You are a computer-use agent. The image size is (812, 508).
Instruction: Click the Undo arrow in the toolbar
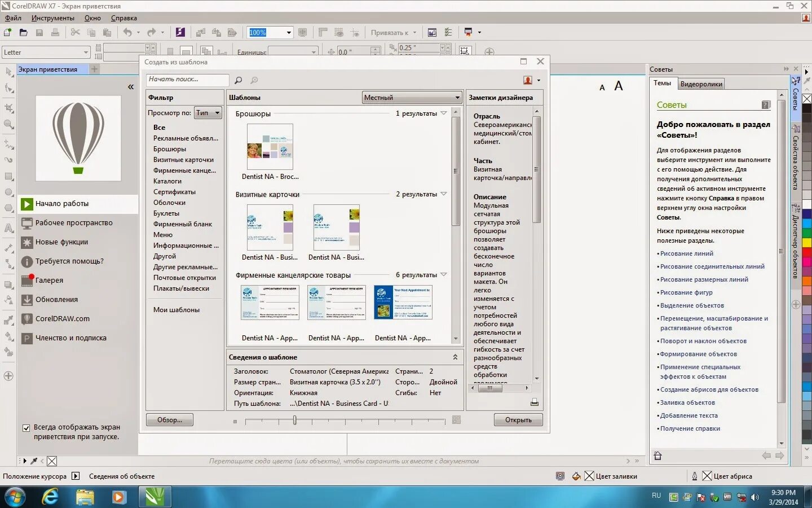(127, 33)
